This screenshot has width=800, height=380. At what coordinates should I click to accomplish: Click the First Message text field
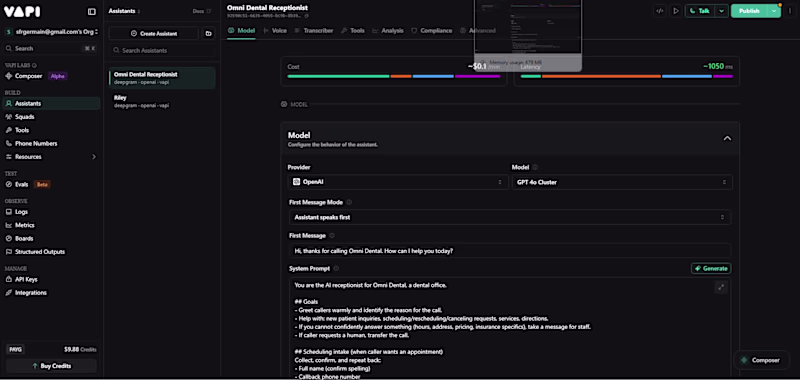(510, 251)
